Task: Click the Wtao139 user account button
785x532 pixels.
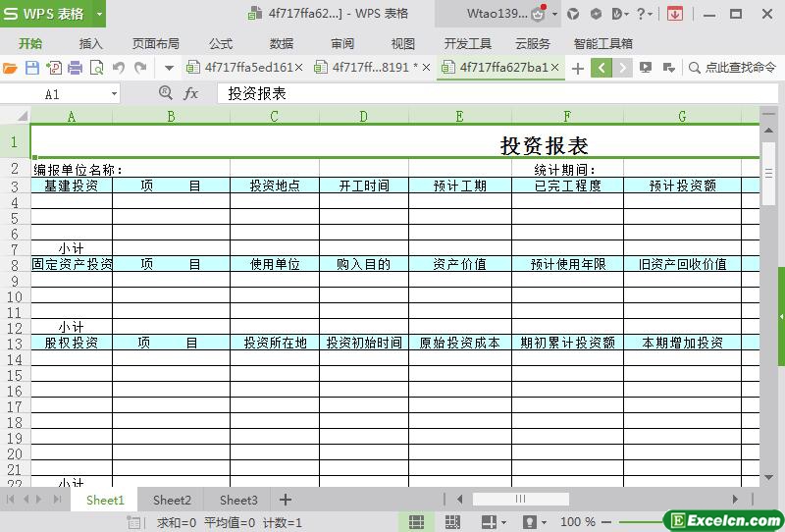Action: click(497, 14)
